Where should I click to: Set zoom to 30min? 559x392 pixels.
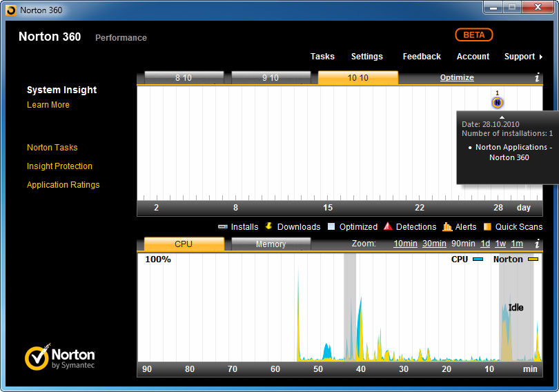434,244
